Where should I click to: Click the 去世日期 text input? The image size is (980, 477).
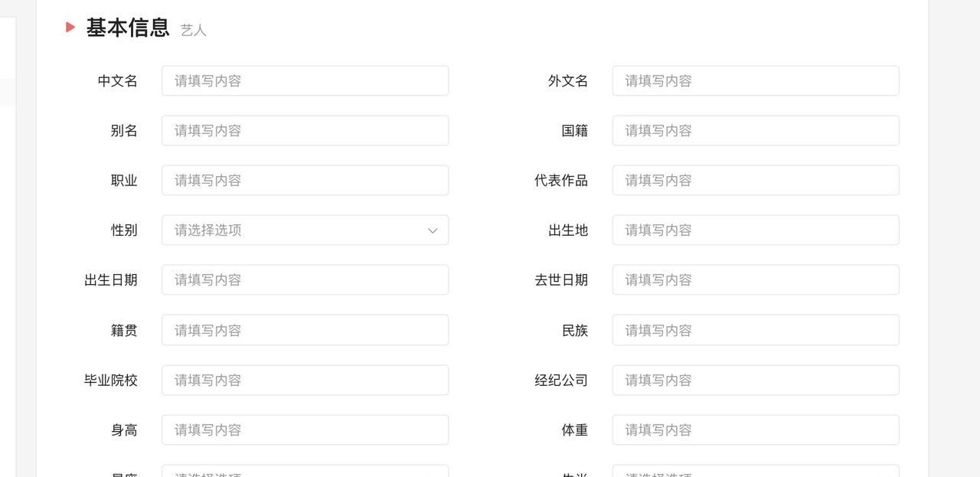tap(756, 279)
